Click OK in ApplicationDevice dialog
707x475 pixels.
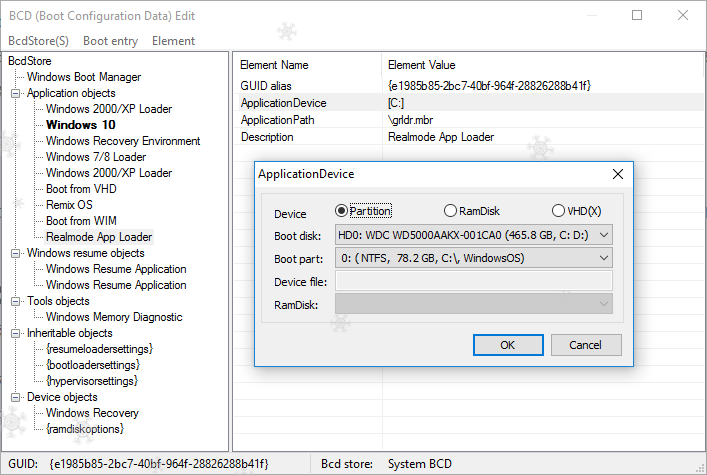click(508, 345)
